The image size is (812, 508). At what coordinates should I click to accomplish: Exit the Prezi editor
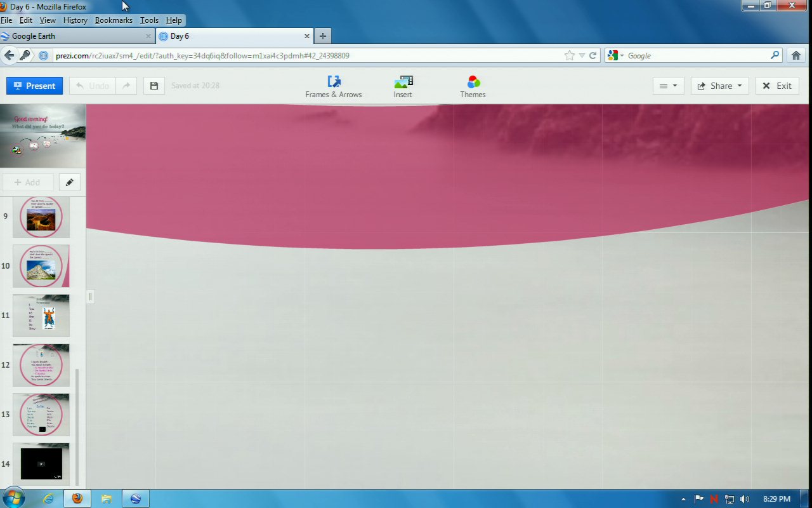click(x=777, y=86)
